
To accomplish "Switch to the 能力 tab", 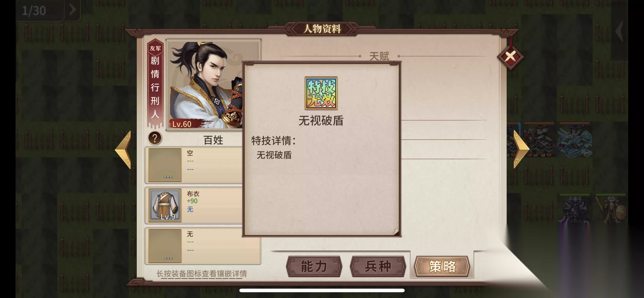I will 314,266.
